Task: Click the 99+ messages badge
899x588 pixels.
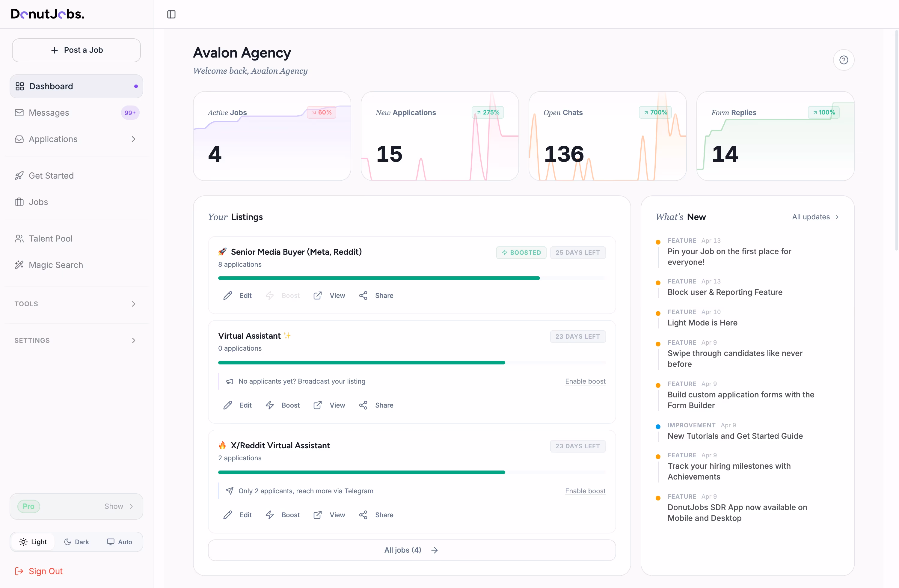Action: (130, 113)
